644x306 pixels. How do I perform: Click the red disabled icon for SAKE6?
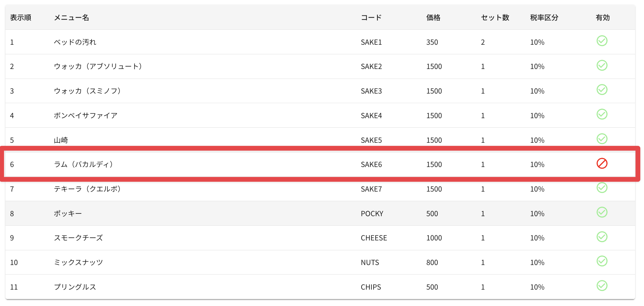coord(602,163)
